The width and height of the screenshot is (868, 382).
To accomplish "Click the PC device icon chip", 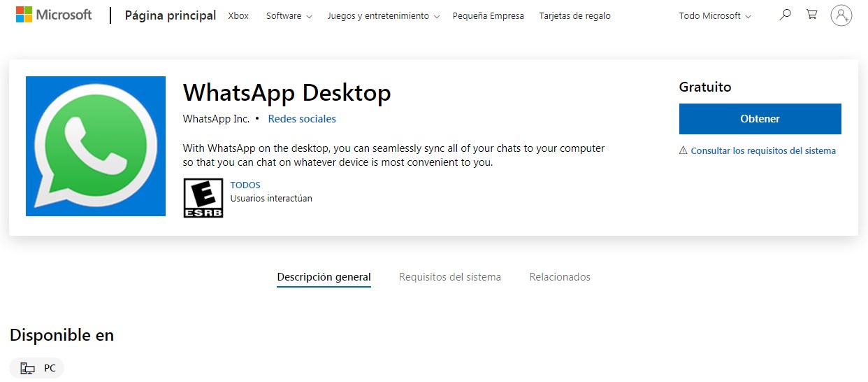I will 37,368.
